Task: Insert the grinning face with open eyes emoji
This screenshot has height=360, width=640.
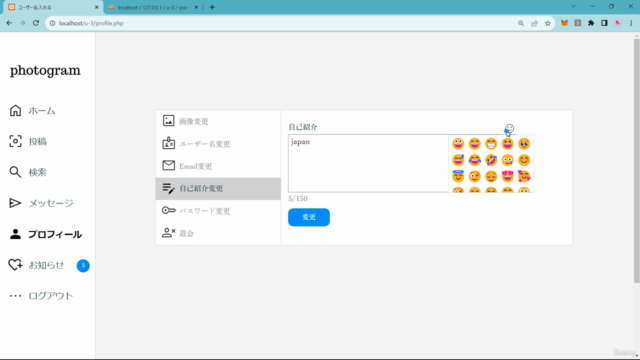Action: pos(458,144)
